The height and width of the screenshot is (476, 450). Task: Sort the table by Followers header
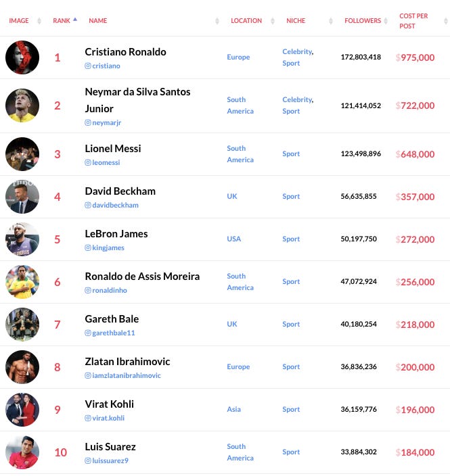(363, 21)
